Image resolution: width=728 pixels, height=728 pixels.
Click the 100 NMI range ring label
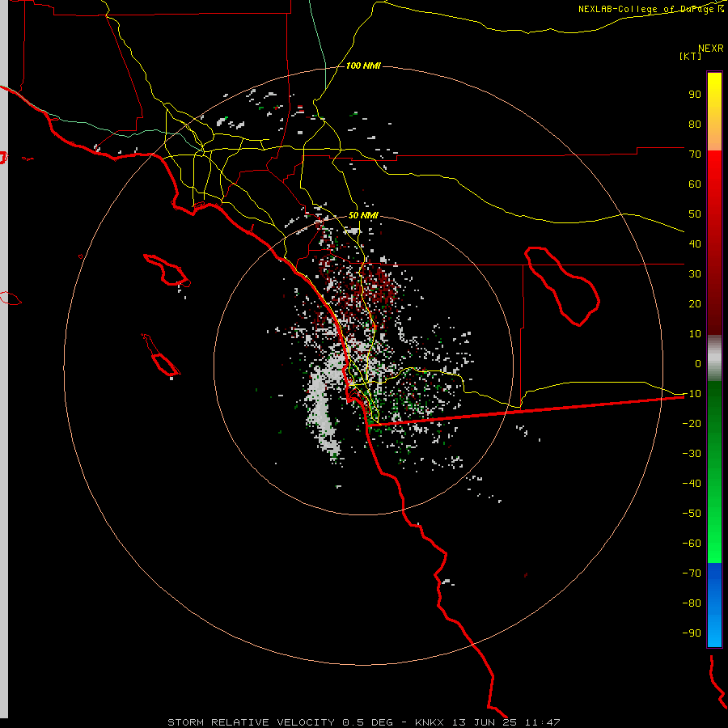pos(363,66)
